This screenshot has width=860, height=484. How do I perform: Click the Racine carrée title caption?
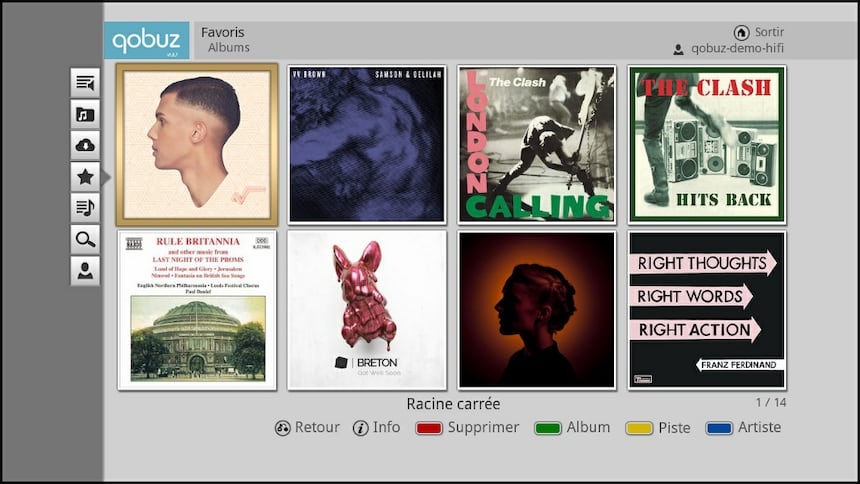point(453,404)
